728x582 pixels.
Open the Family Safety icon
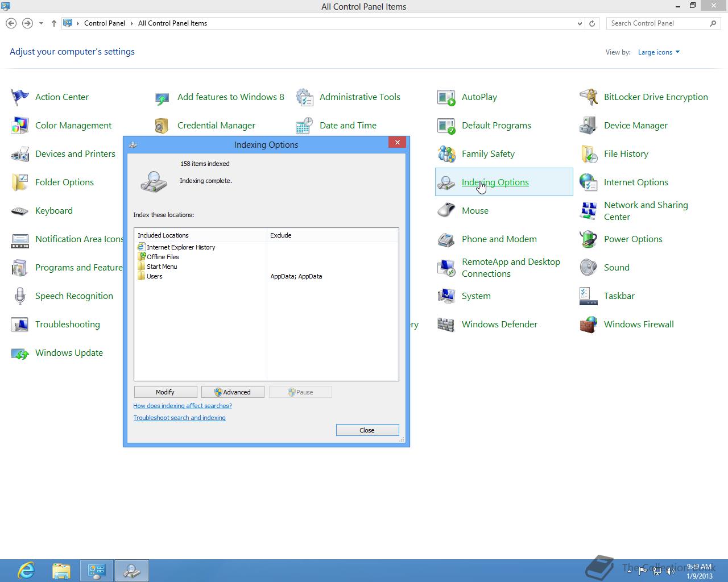[446, 154]
